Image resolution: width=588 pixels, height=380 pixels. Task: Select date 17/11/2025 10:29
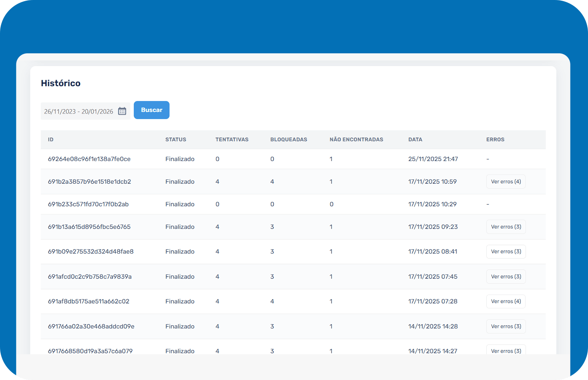point(432,204)
